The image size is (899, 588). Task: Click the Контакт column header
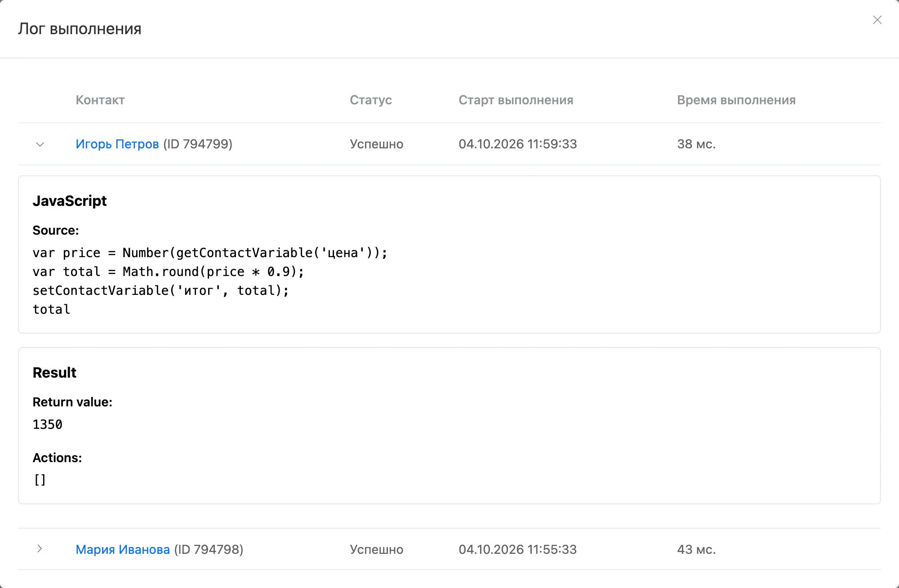pos(100,100)
